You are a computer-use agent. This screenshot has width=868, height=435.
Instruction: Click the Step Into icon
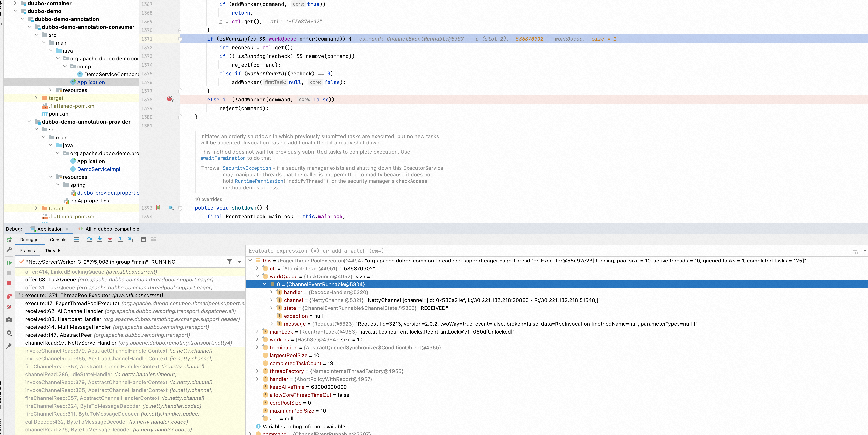(100, 239)
